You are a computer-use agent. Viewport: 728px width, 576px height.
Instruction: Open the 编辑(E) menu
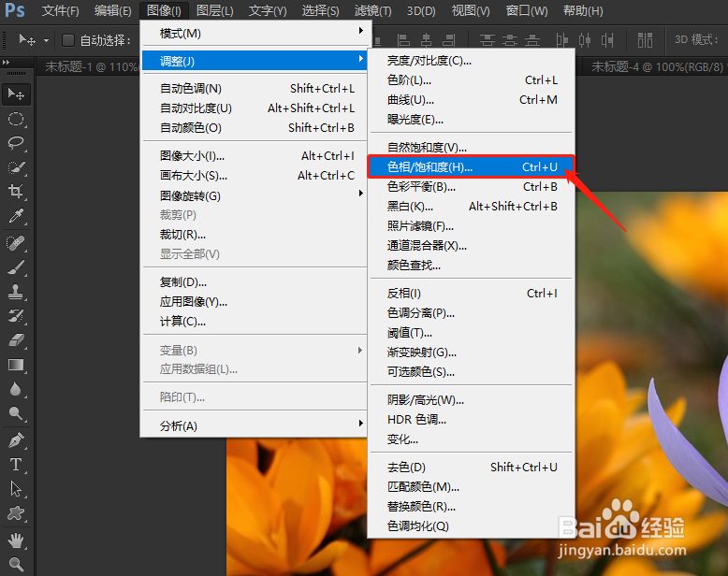click(113, 10)
